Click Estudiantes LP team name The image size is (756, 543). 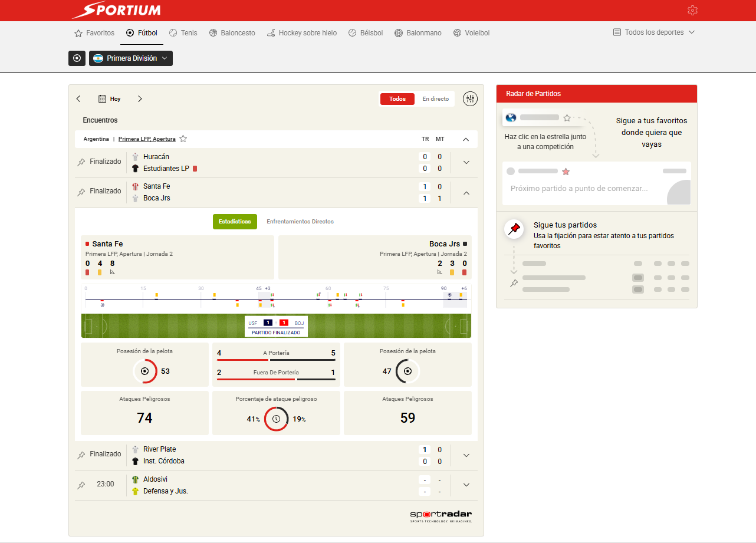166,169
